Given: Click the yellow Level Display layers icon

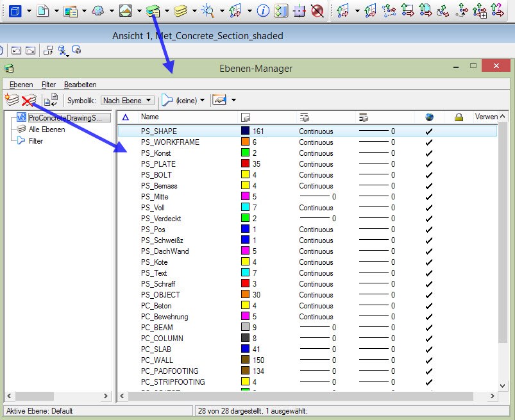Looking at the screenshot, I should [x=180, y=11].
